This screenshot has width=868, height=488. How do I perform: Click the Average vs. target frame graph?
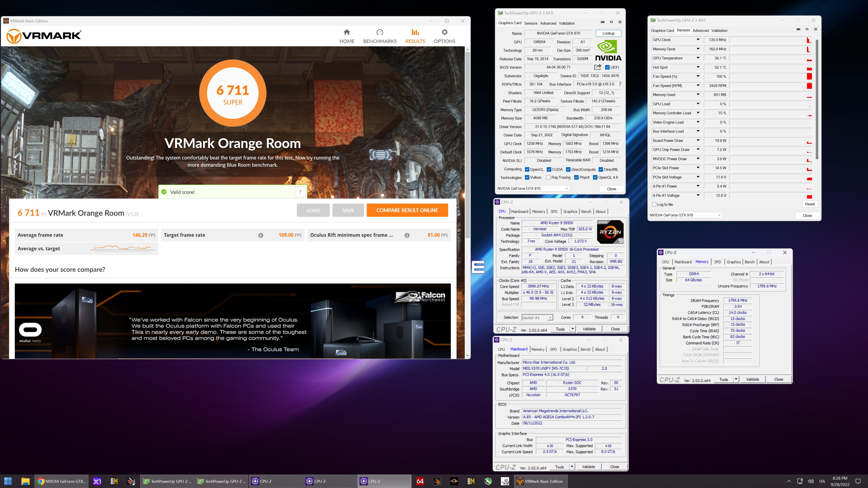tap(123, 249)
